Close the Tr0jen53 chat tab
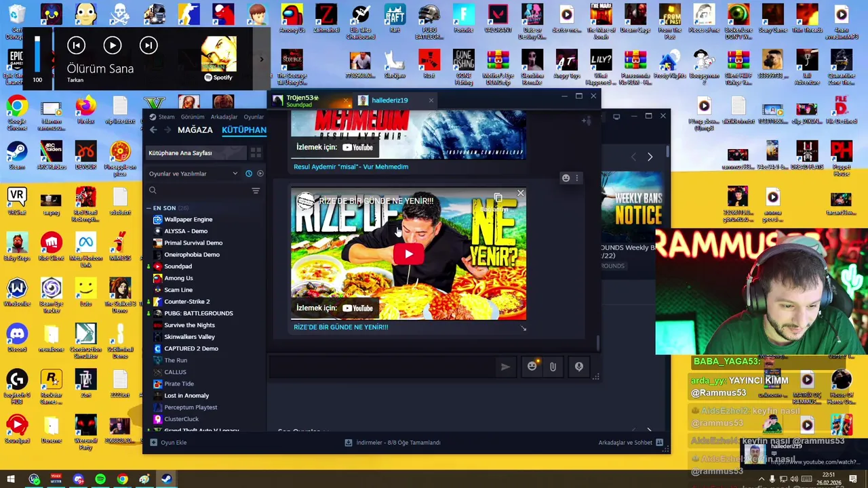Image resolution: width=868 pixels, height=488 pixels. coord(347,102)
